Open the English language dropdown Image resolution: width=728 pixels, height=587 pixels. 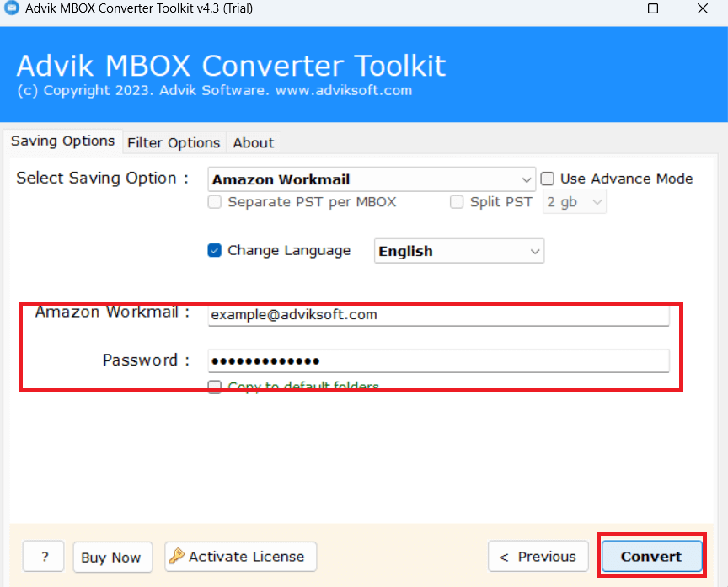point(459,251)
